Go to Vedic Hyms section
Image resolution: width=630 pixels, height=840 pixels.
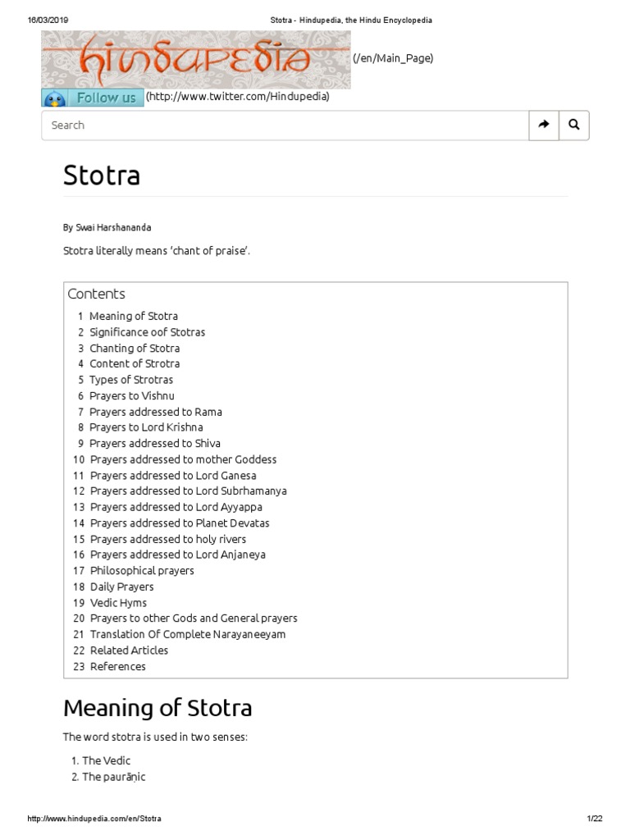pyautogui.click(x=118, y=602)
